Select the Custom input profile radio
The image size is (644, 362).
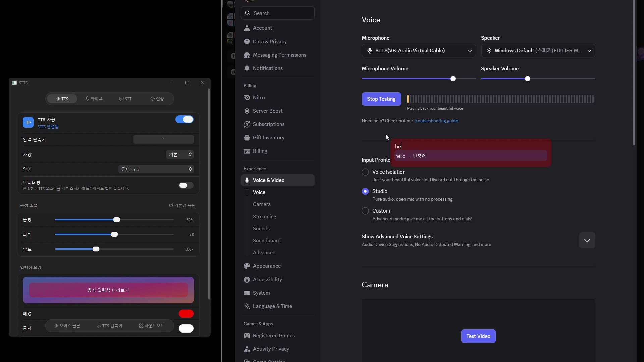pyautogui.click(x=365, y=211)
